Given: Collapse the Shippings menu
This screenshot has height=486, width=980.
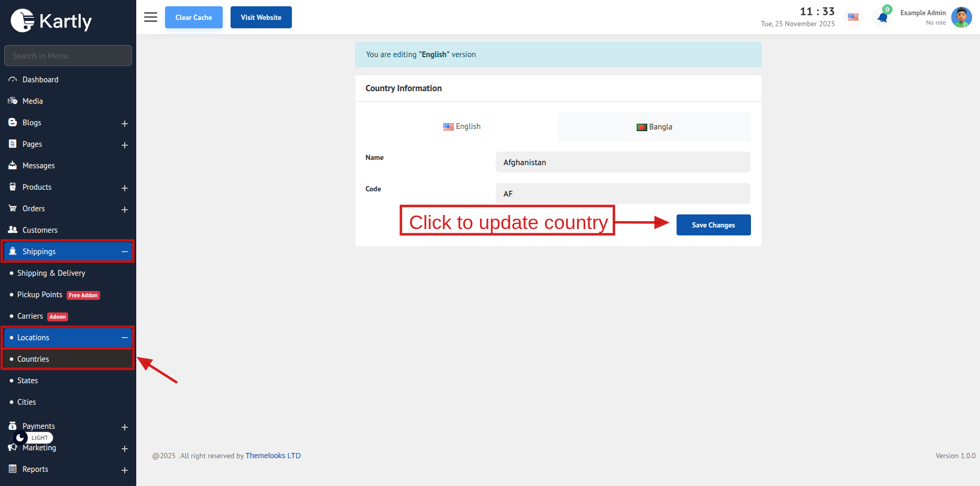Looking at the screenshot, I should tap(125, 252).
